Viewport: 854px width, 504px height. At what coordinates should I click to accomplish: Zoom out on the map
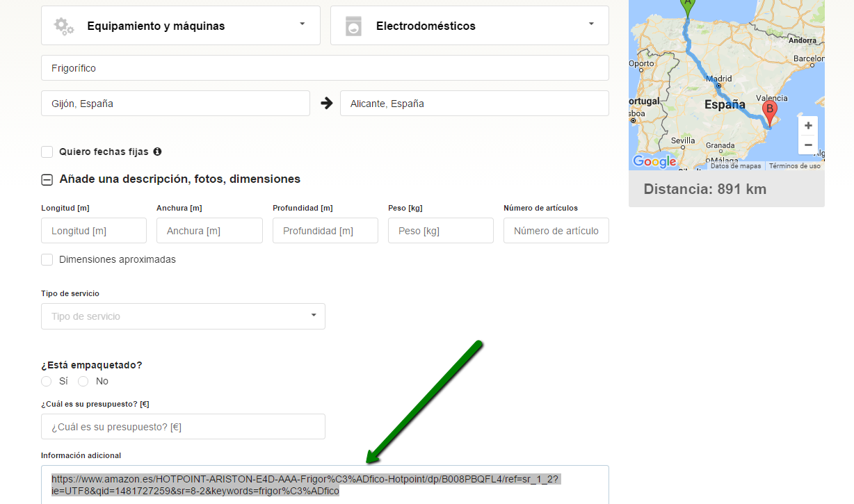[807, 145]
